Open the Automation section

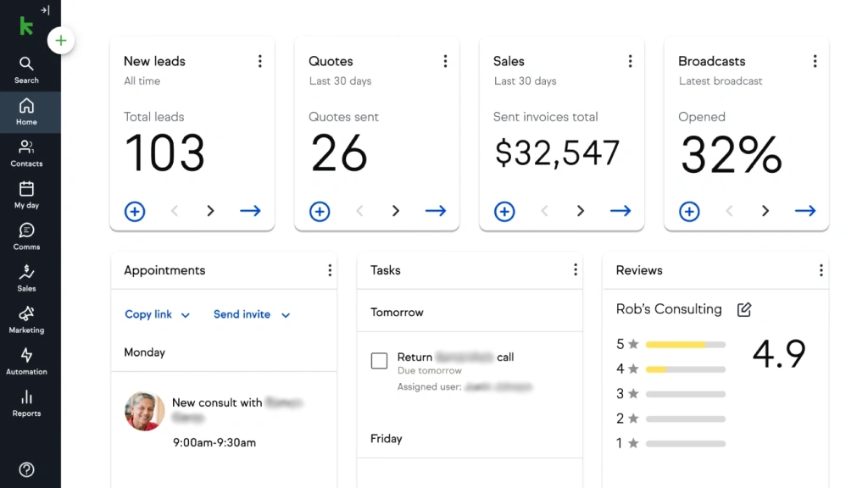26,361
